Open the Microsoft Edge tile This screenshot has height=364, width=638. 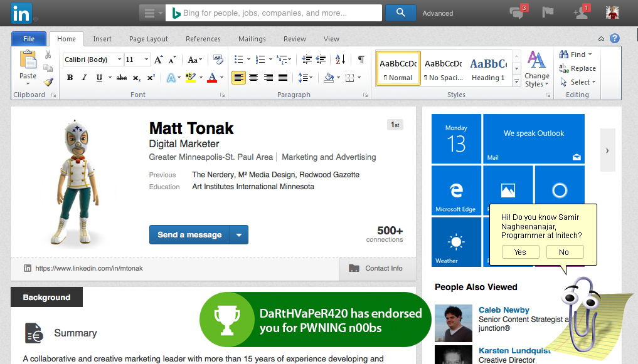(x=456, y=190)
